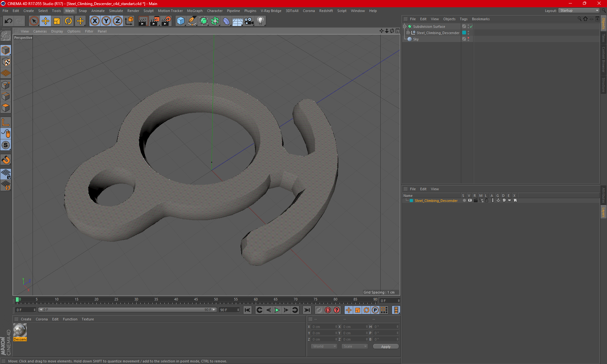Toggle X axis lock

(x=95, y=21)
